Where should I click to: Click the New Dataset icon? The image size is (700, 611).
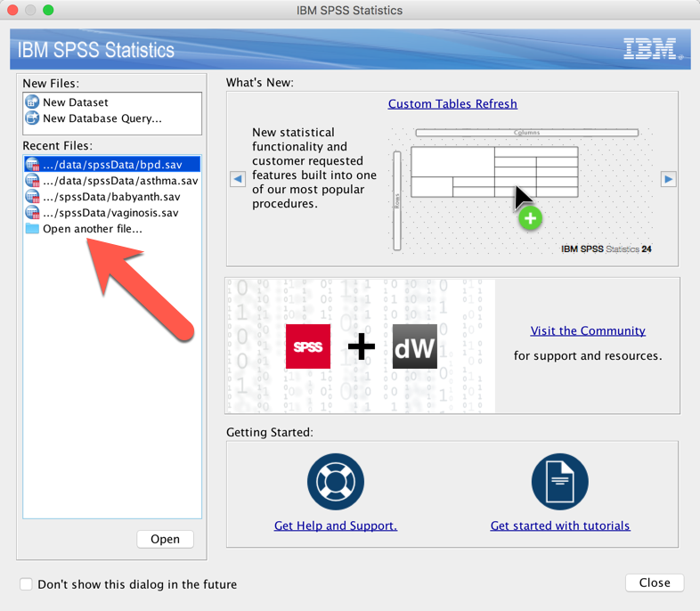[x=32, y=102]
